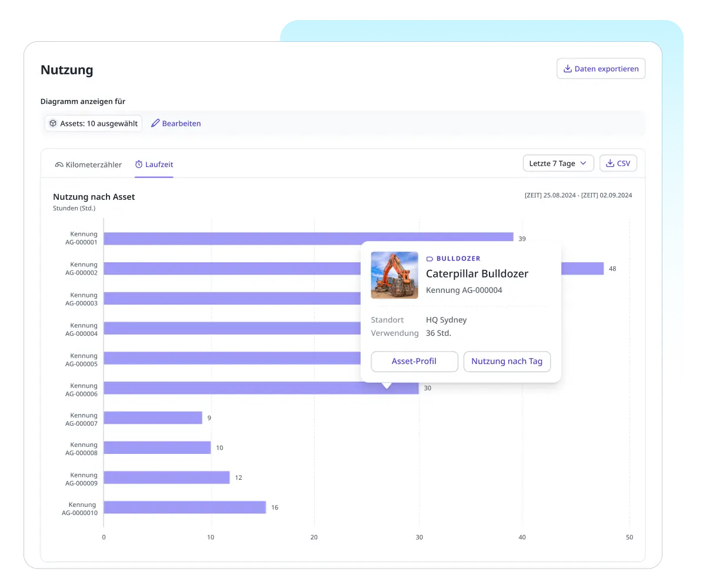The image size is (706, 588).
Task: Click the cube icon beside Assets: 10 ausgewählt
Action: (x=53, y=123)
